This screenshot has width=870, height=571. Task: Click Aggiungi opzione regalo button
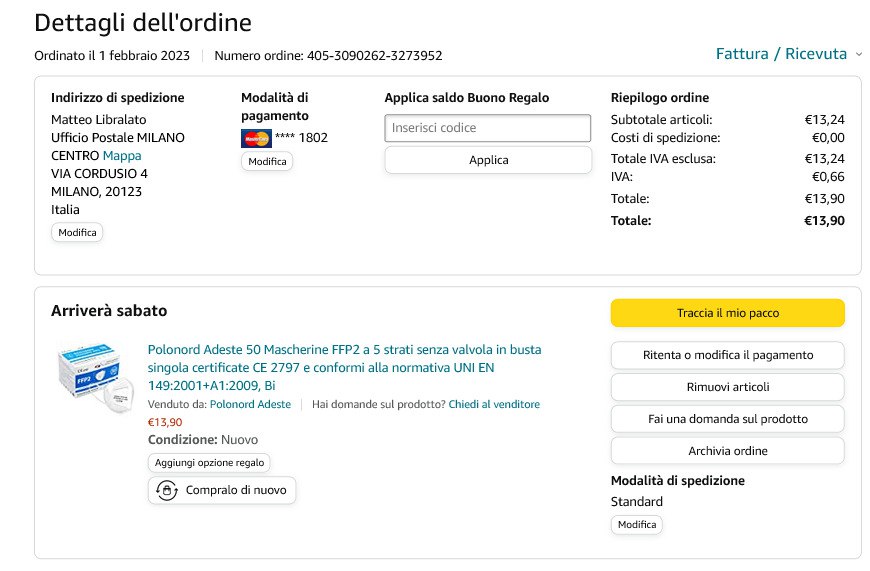click(209, 463)
